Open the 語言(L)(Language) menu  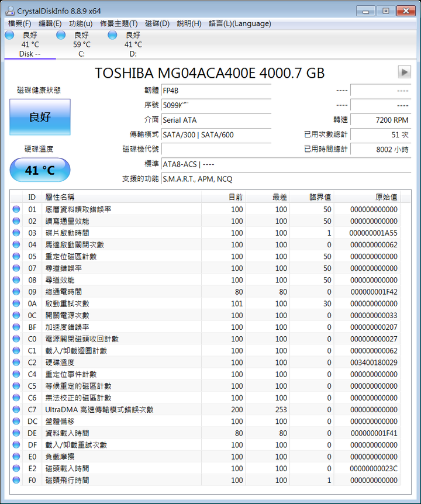click(x=240, y=23)
